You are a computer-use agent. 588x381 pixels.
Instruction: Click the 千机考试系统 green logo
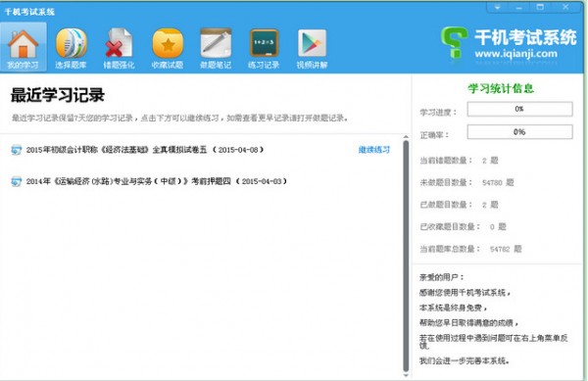(x=454, y=42)
